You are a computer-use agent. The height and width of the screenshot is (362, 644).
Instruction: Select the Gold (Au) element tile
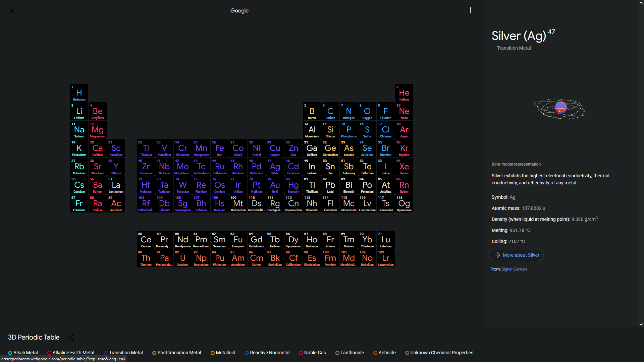click(275, 185)
